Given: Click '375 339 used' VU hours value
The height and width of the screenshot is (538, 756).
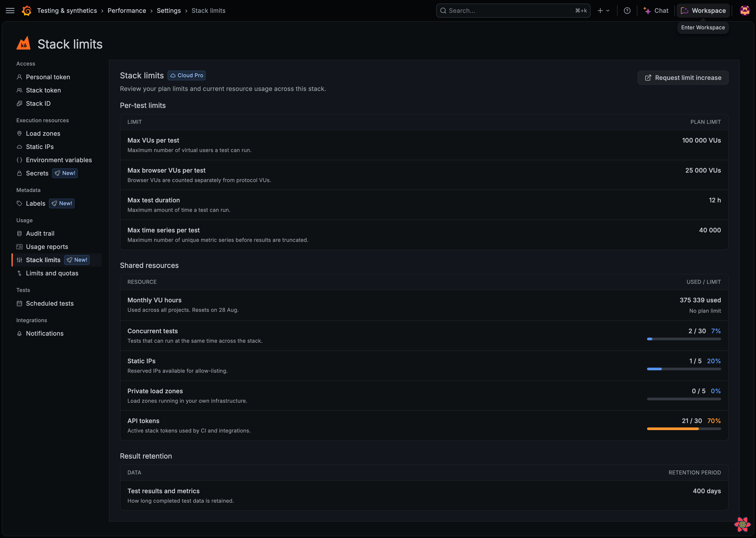Looking at the screenshot, I should [x=700, y=300].
